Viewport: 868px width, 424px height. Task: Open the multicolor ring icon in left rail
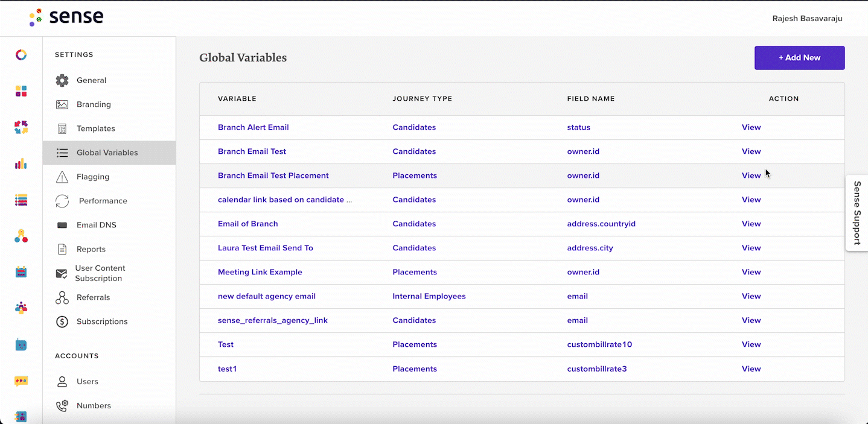[x=21, y=55]
